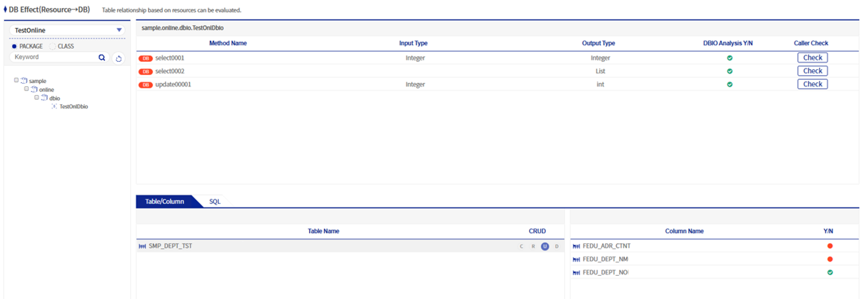Screen dimensions: 868x299
Task: Click the DB badge next to update00001
Action: (x=145, y=85)
